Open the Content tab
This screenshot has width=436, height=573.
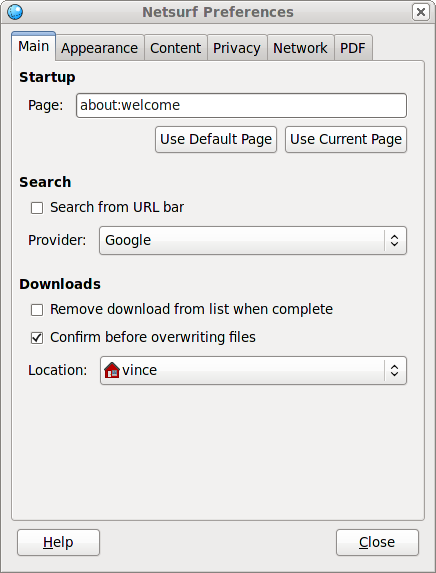[x=176, y=48]
